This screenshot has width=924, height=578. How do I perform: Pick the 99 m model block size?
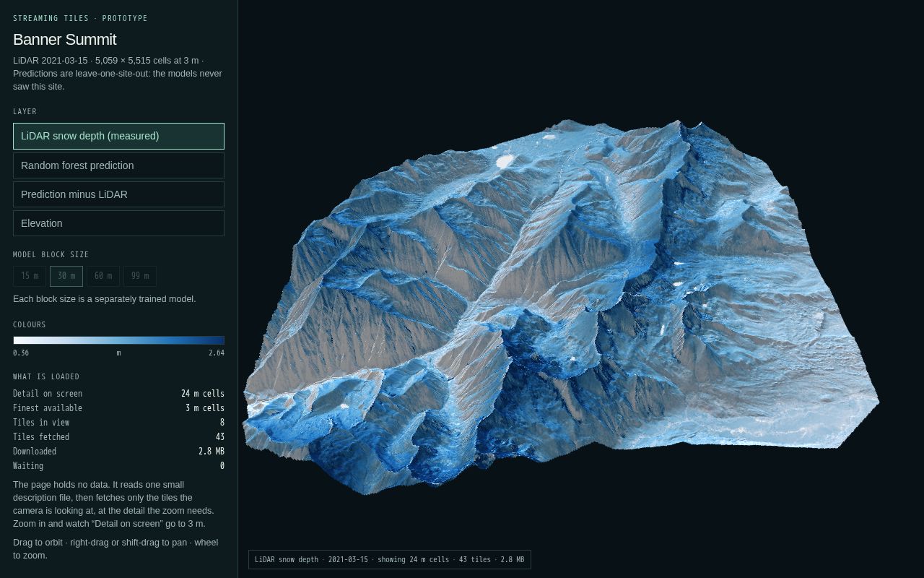pyautogui.click(x=140, y=276)
